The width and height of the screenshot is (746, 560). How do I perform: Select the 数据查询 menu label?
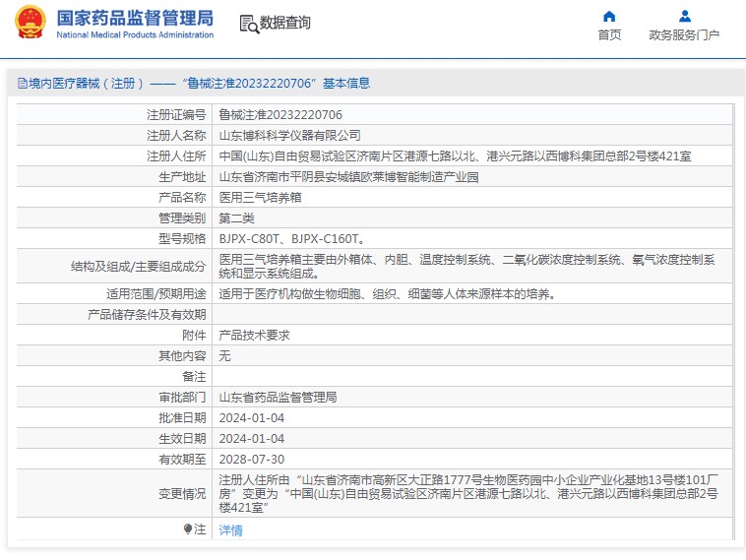tap(284, 23)
